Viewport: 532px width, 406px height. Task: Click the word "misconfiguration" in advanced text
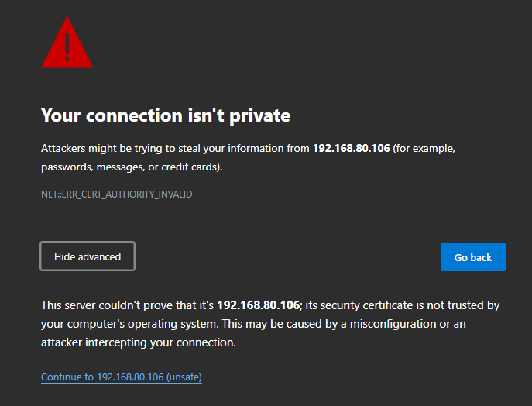396,324
